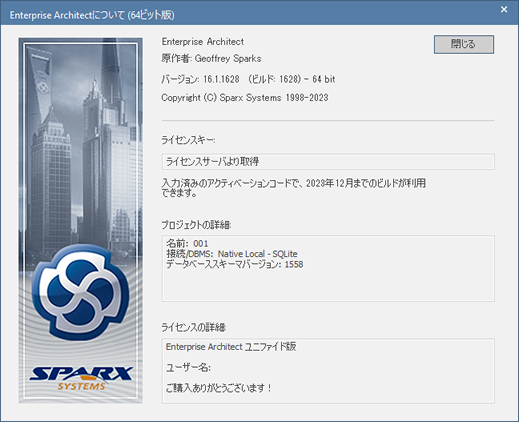Viewport: 519px width, 422px height.
Task: Click the Enterprise Architect product name text
Action: (203, 42)
